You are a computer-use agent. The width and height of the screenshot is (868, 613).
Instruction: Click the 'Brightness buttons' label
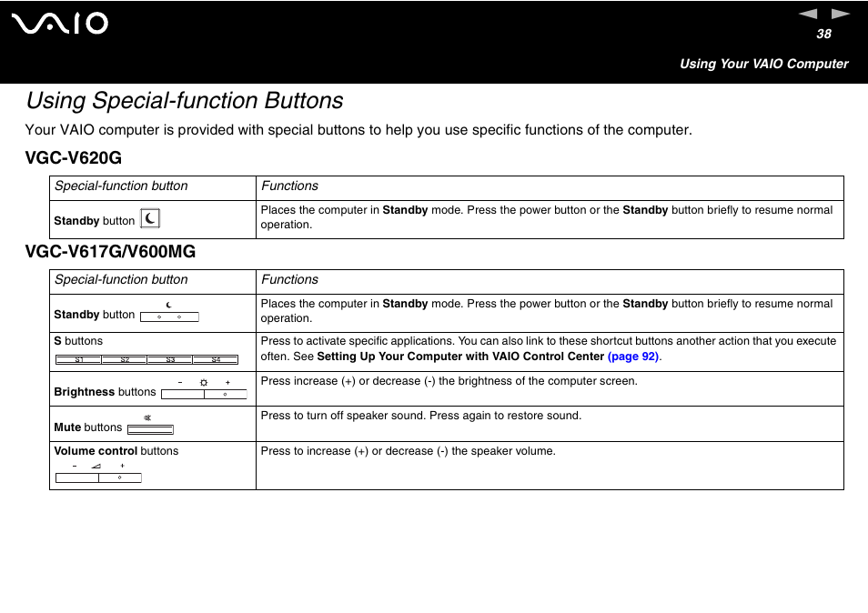click(105, 392)
